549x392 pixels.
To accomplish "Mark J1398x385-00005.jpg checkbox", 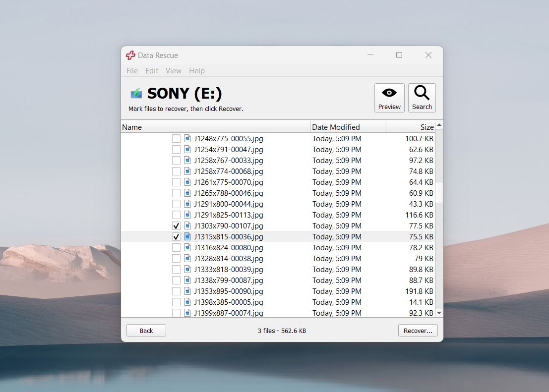I will tap(176, 302).
